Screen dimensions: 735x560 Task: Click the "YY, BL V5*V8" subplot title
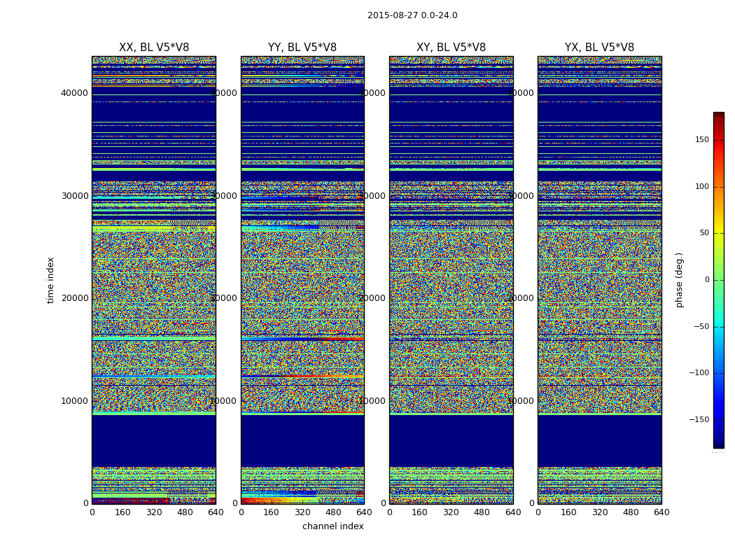click(x=302, y=48)
